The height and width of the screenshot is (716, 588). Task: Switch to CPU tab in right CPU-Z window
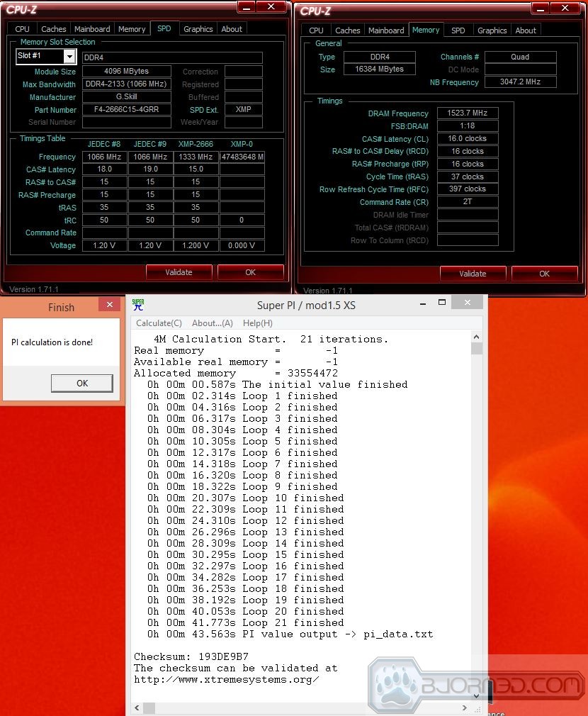(316, 30)
